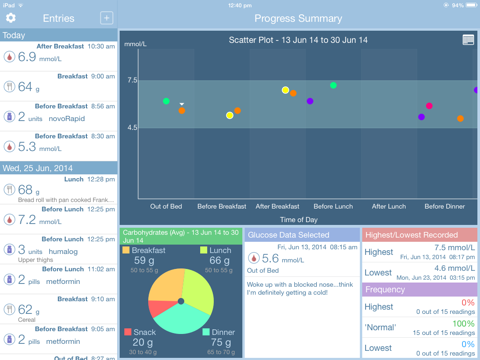Tap food icon for 68 g Lunch entry
Viewport: 480px width, 360px height.
coord(10,190)
